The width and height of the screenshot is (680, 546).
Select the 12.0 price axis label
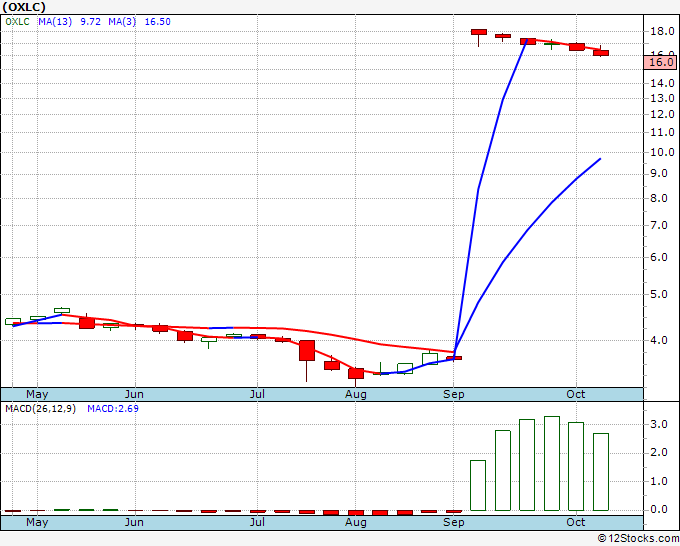pos(662,114)
